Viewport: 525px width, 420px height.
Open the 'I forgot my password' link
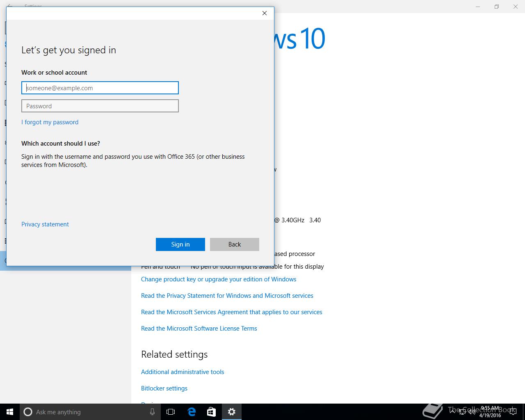pyautogui.click(x=50, y=122)
